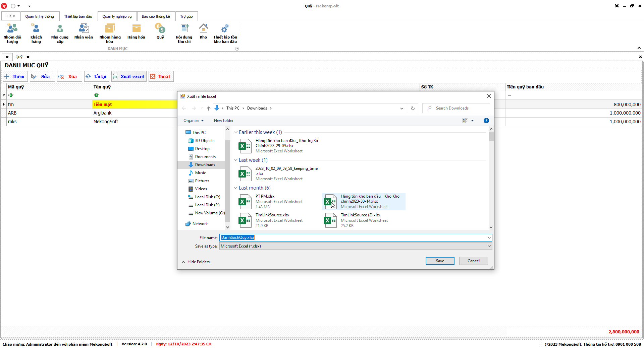The height and width of the screenshot is (348, 644).
Task: Collapse the Earlier this week group
Action: 235,132
